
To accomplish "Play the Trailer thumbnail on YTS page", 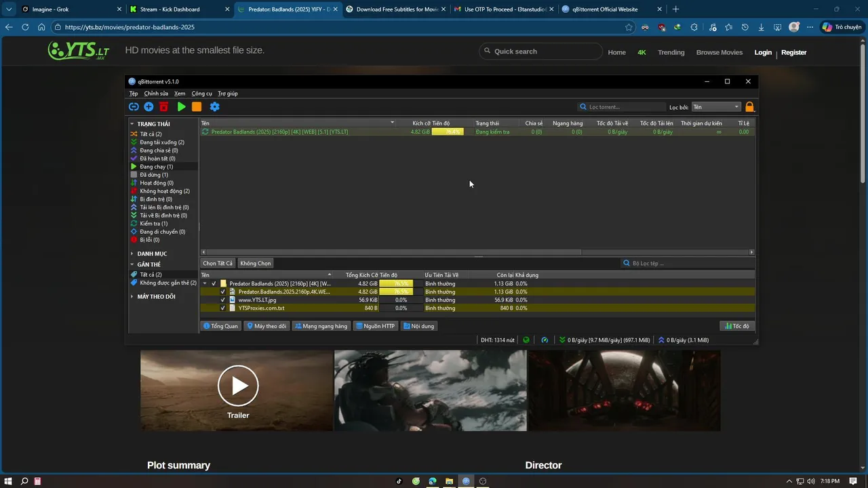I will (238, 386).
